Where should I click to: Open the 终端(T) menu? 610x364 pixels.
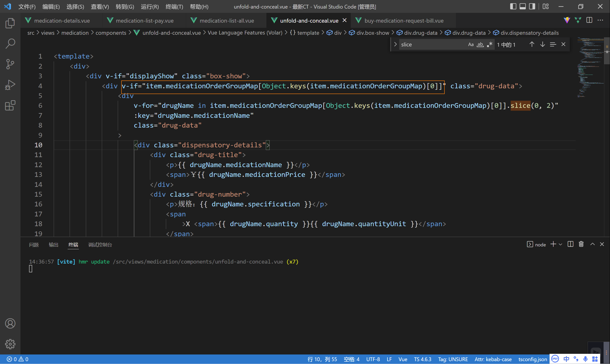coord(174,7)
